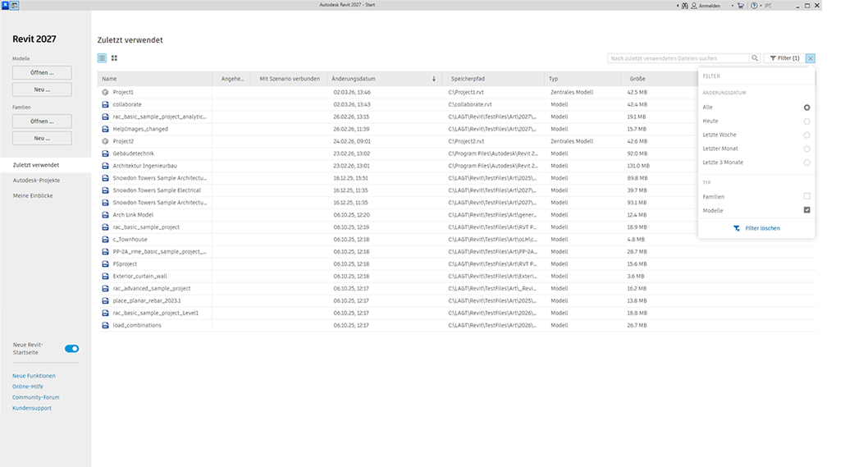The image size is (868, 467).
Task: Click the recent files search field
Action: [678, 58]
